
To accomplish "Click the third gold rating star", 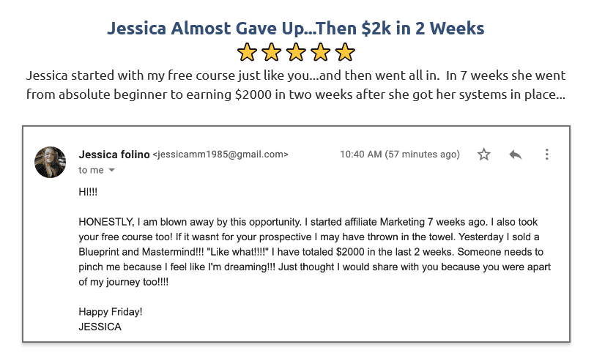I will [x=296, y=52].
